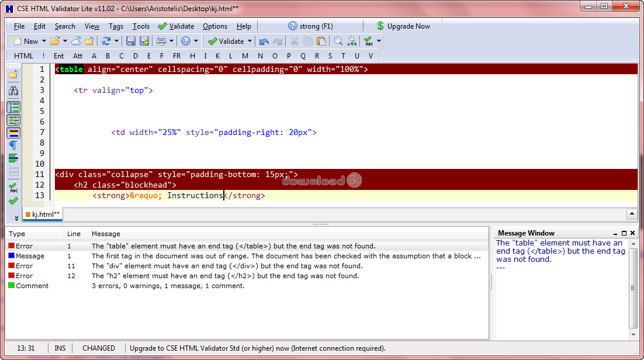Open a file using the folder icon

55,41
